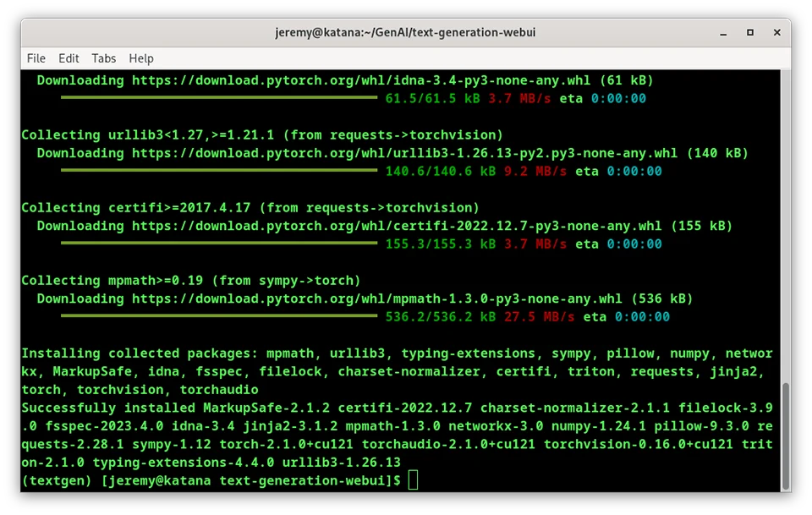
Task: Click the window title jeremy@katana text
Action: click(405, 33)
